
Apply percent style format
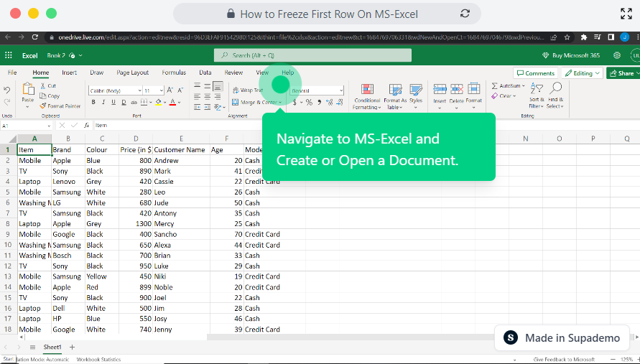point(309,103)
